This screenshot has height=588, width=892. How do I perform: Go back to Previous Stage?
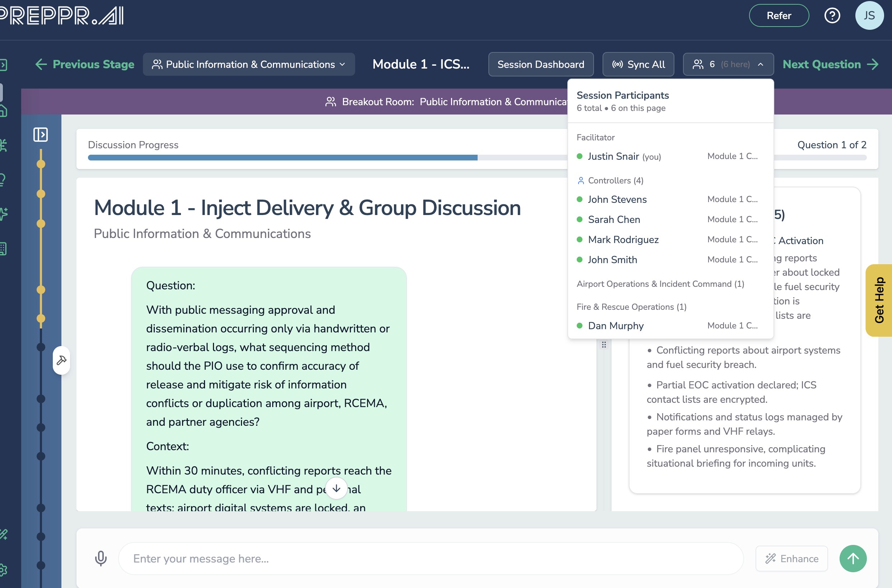point(85,65)
